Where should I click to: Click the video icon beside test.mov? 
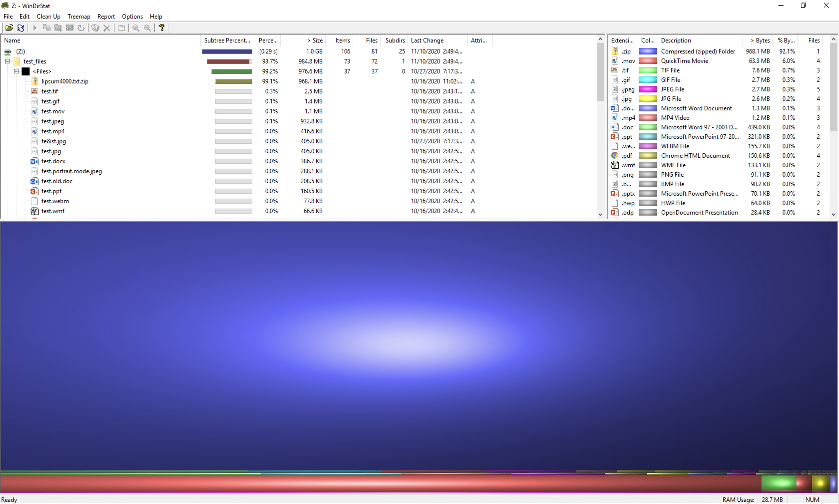tap(34, 111)
